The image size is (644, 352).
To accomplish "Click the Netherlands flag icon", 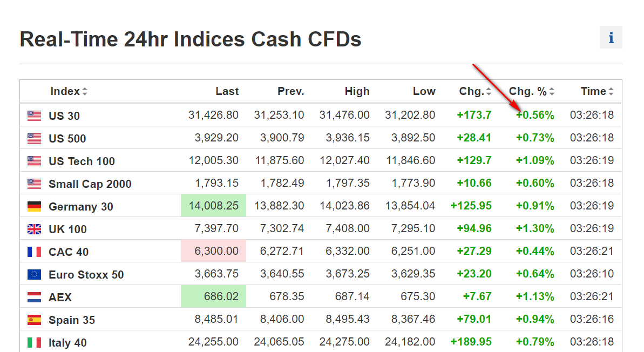I will pyautogui.click(x=34, y=297).
